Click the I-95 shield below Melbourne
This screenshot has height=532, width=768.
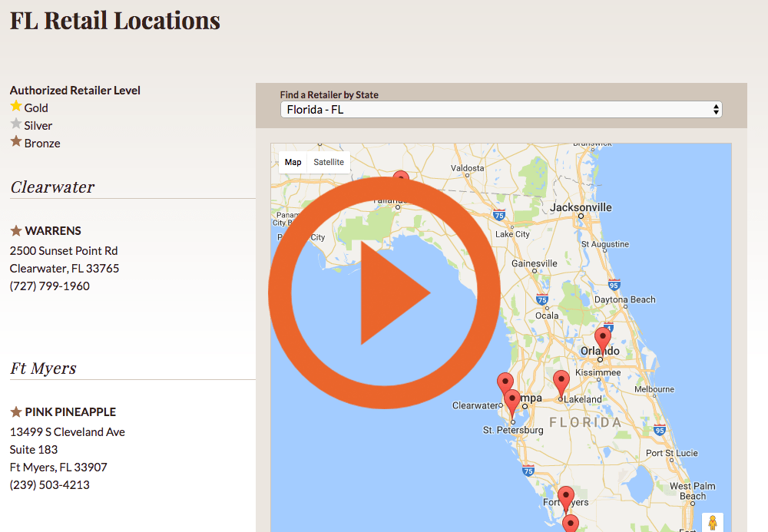(660, 430)
